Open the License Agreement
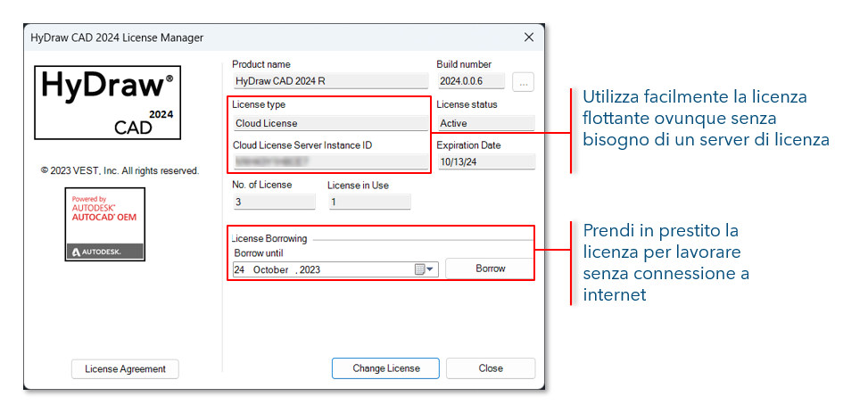Viewport: 868px width, 413px height. (x=125, y=369)
